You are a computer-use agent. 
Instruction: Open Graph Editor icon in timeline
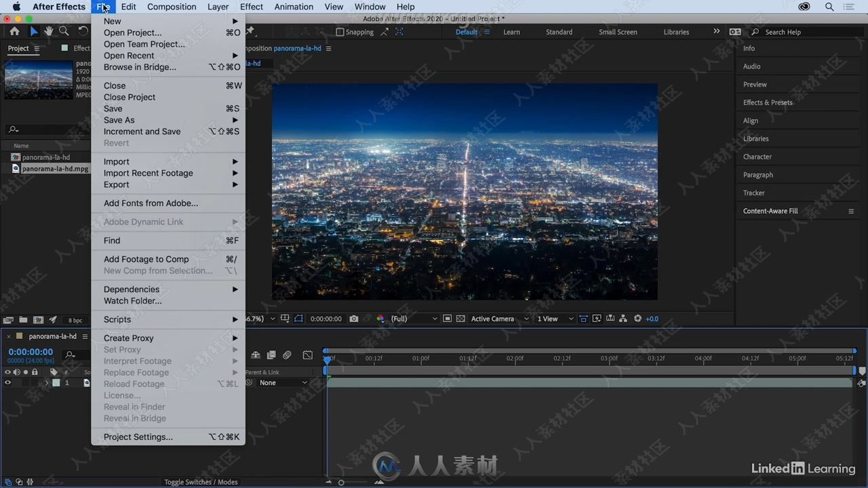coord(308,354)
